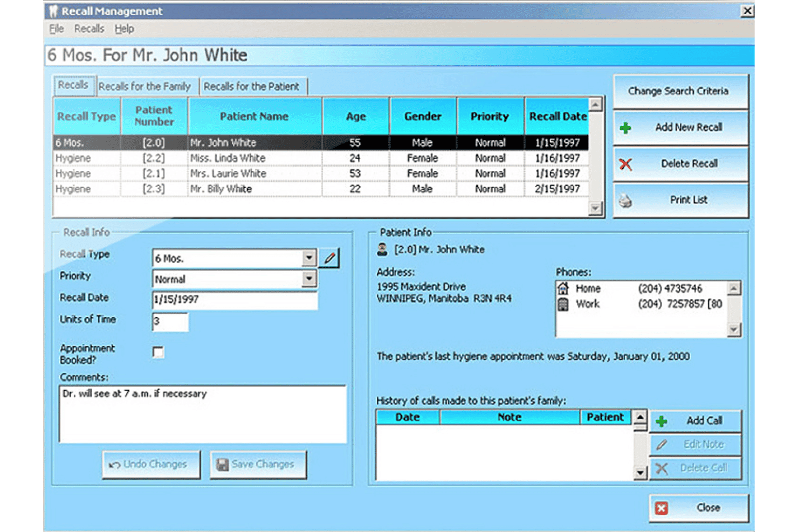Click the green plus icon on Add New Recall
Screen dimensions: 798x532
pyautogui.click(x=625, y=128)
